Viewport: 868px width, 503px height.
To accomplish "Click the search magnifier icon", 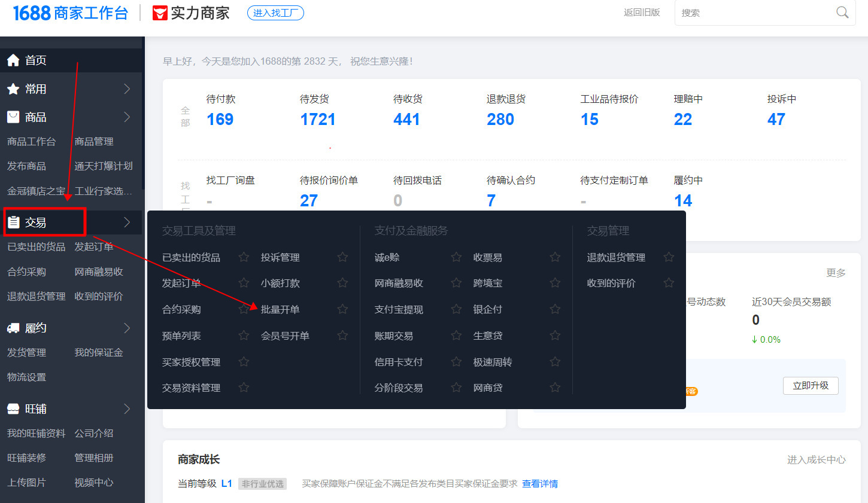I will tap(842, 13).
